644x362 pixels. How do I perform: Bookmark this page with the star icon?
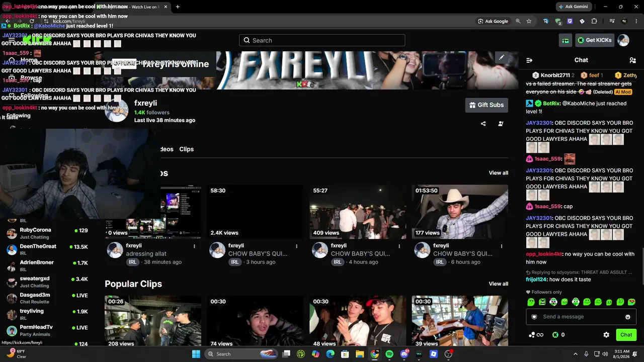pyautogui.click(x=529, y=21)
